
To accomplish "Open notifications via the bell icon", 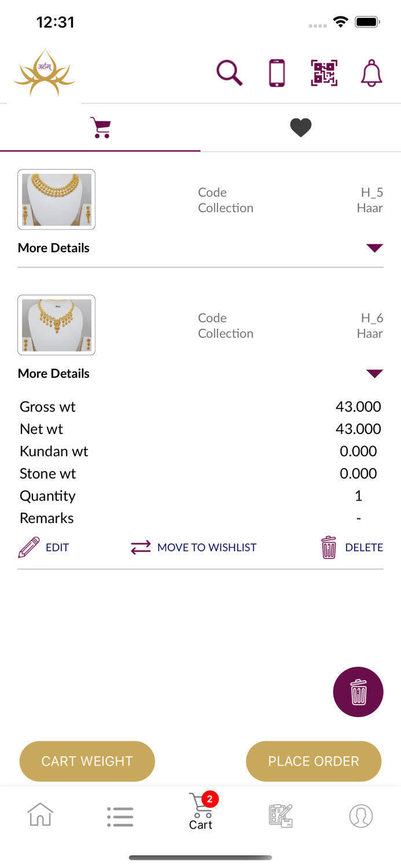I will [x=371, y=72].
